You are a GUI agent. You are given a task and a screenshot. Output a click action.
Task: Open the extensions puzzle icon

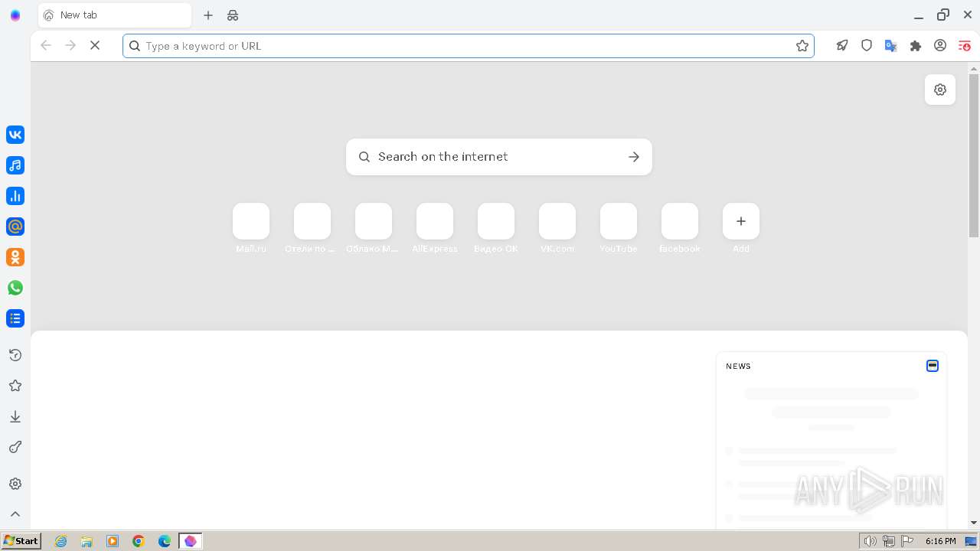[916, 46]
